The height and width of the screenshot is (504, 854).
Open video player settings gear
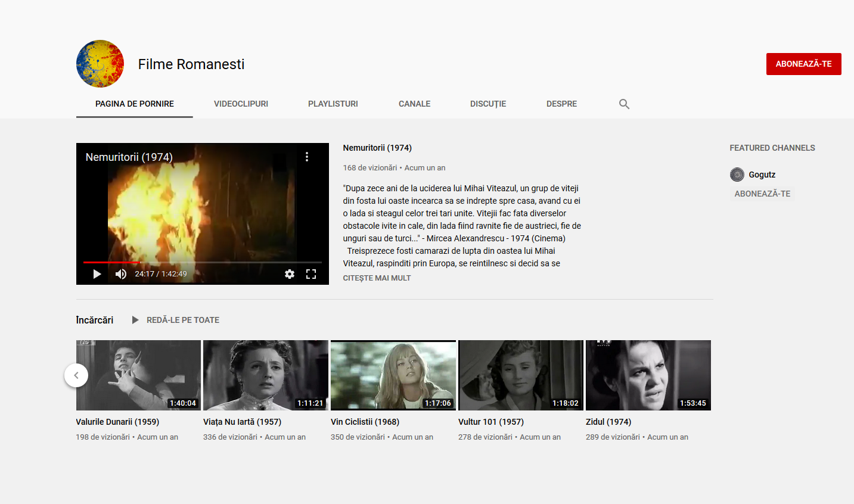point(290,274)
